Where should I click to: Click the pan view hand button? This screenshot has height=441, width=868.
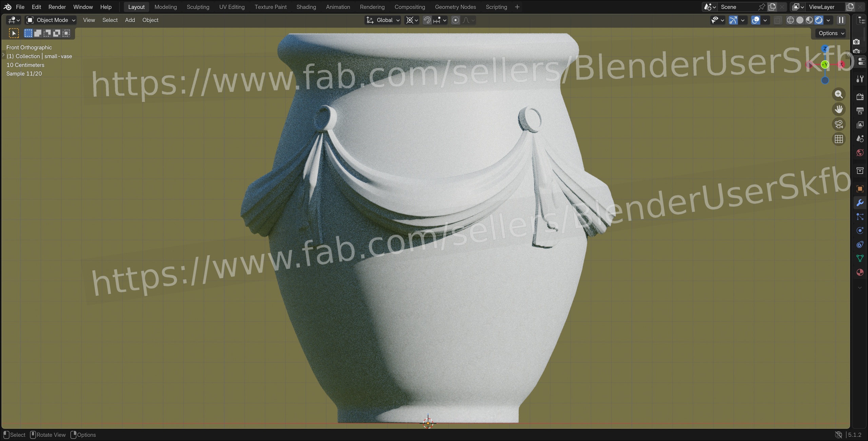839,109
